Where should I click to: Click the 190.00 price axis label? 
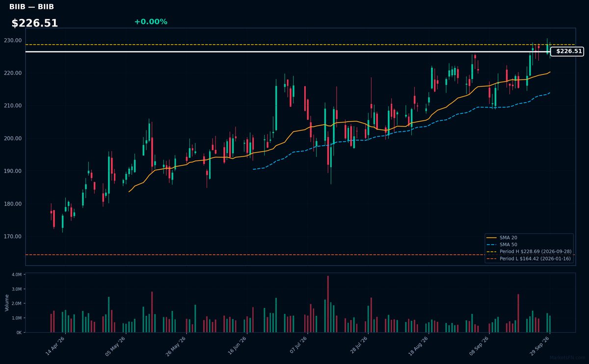point(13,171)
